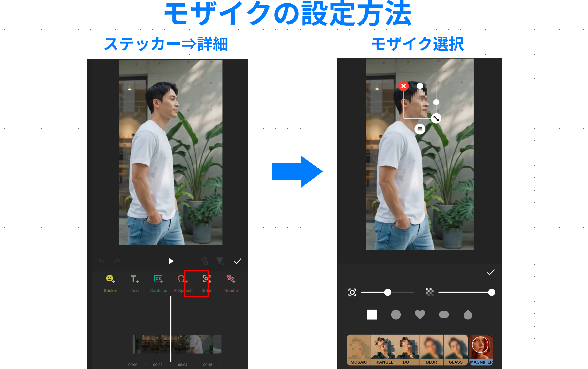The width and height of the screenshot is (588, 369).
Task: Click the redo arrow
Action: (x=116, y=261)
